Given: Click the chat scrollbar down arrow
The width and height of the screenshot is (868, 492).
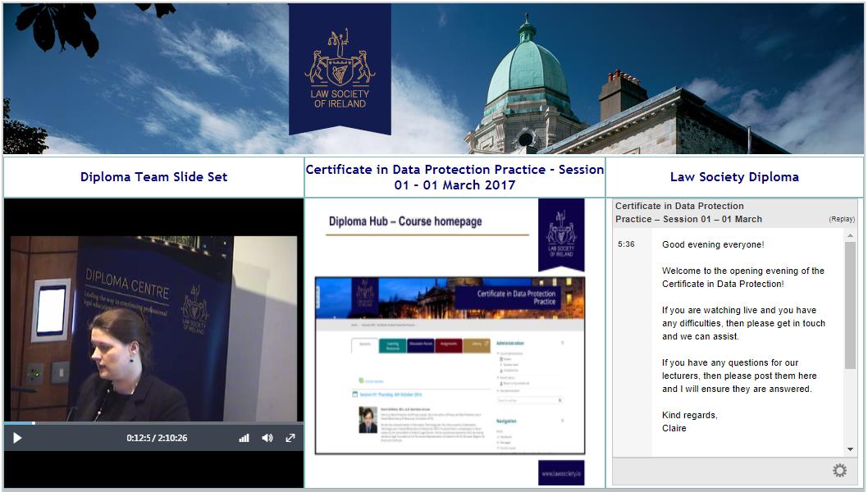Looking at the screenshot, I should point(850,449).
